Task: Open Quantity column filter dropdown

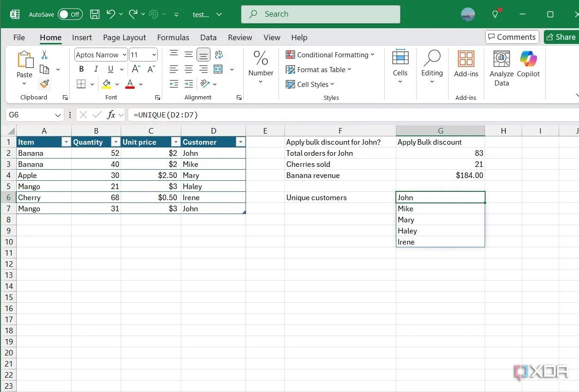Action: (116, 142)
